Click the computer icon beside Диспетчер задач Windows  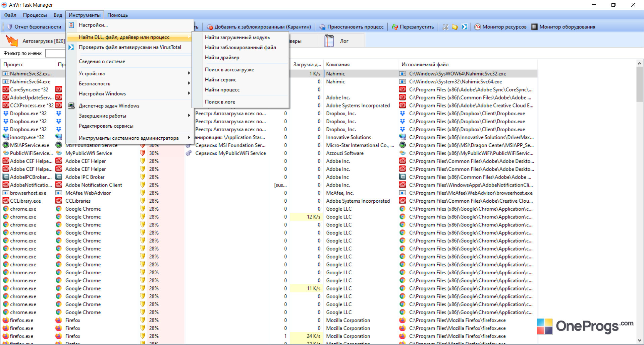(x=71, y=106)
